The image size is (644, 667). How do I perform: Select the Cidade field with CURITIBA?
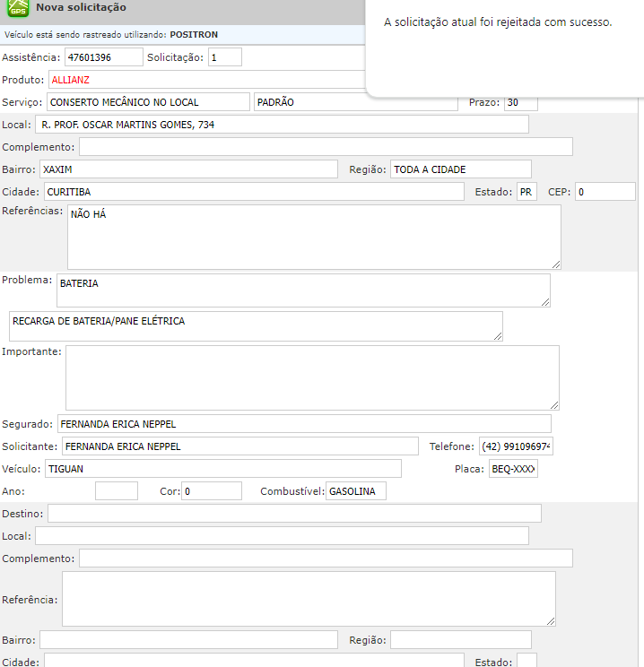coord(253,192)
